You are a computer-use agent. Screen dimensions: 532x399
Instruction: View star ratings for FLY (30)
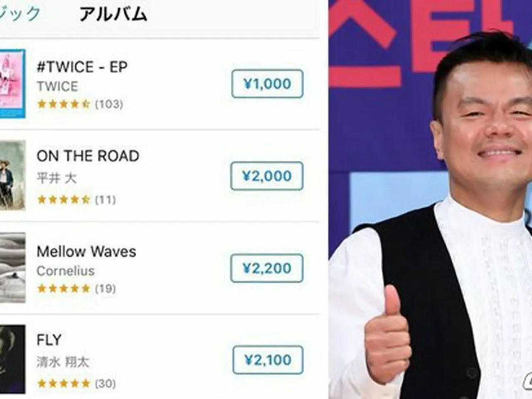pos(76,383)
